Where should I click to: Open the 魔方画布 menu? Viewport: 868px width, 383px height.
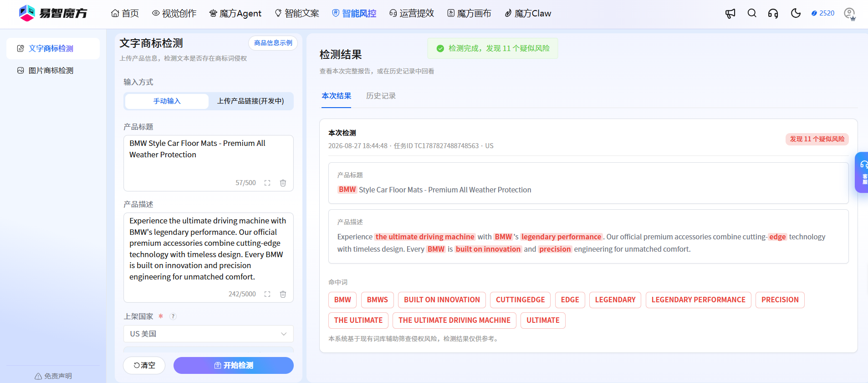pos(469,14)
